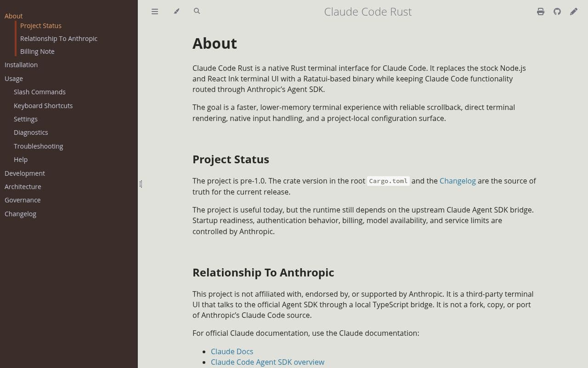This screenshot has width=588, height=368.
Task: Open the Troubleshooting page
Action: tap(39, 146)
